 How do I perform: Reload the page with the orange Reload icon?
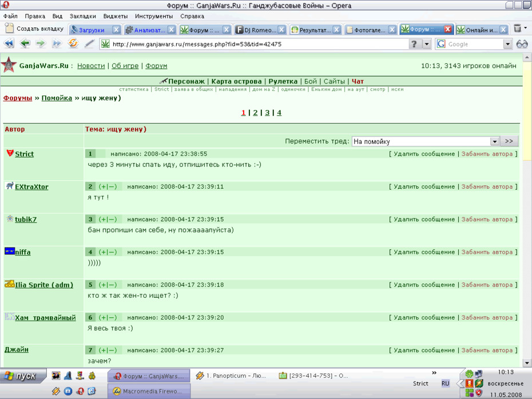pos(73,43)
